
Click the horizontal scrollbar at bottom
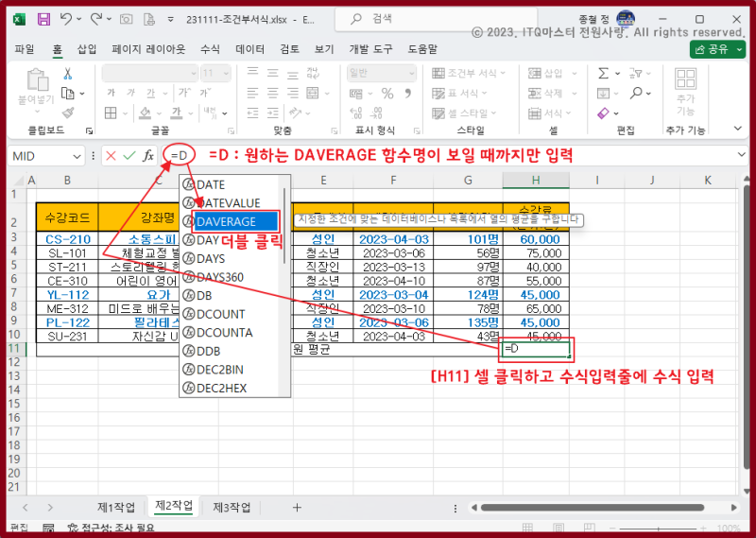(x=593, y=508)
